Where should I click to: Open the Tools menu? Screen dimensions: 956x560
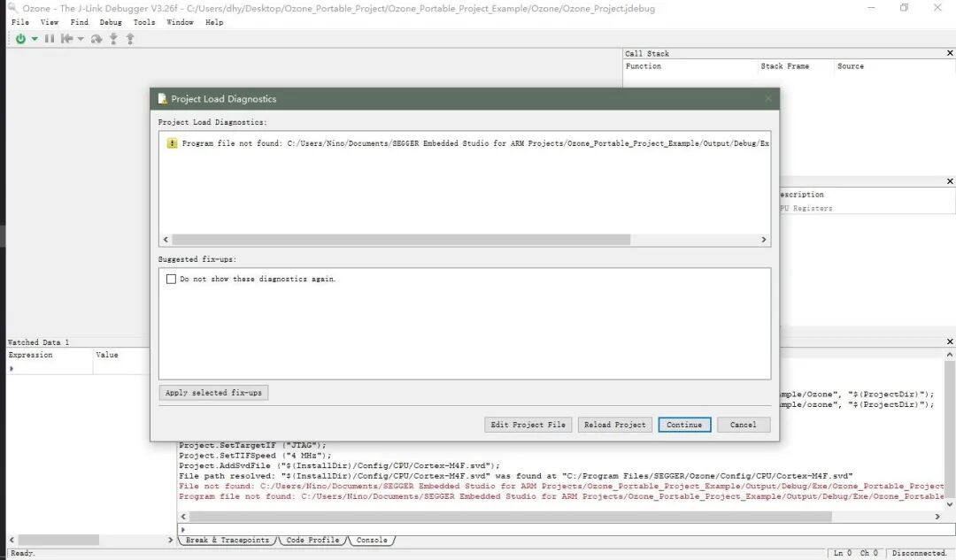click(144, 22)
